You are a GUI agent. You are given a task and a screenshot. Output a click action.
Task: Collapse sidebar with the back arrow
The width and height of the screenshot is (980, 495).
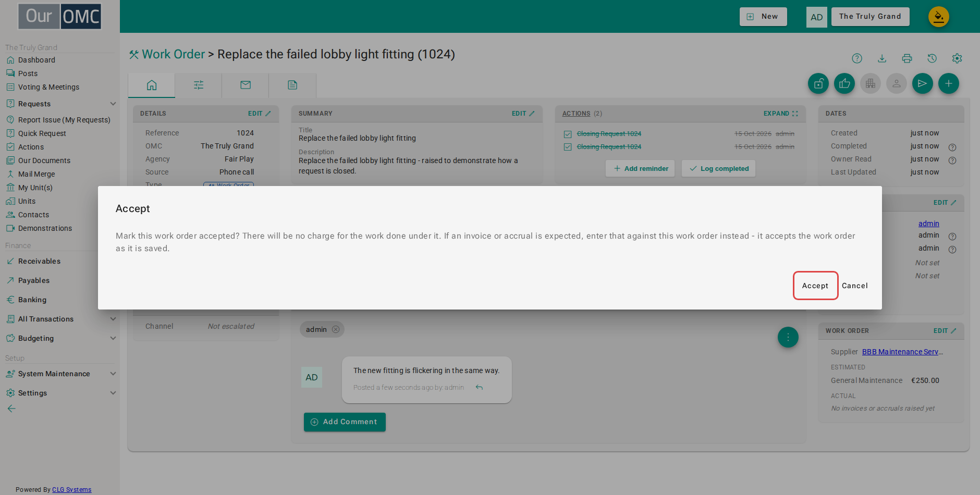coord(11,409)
